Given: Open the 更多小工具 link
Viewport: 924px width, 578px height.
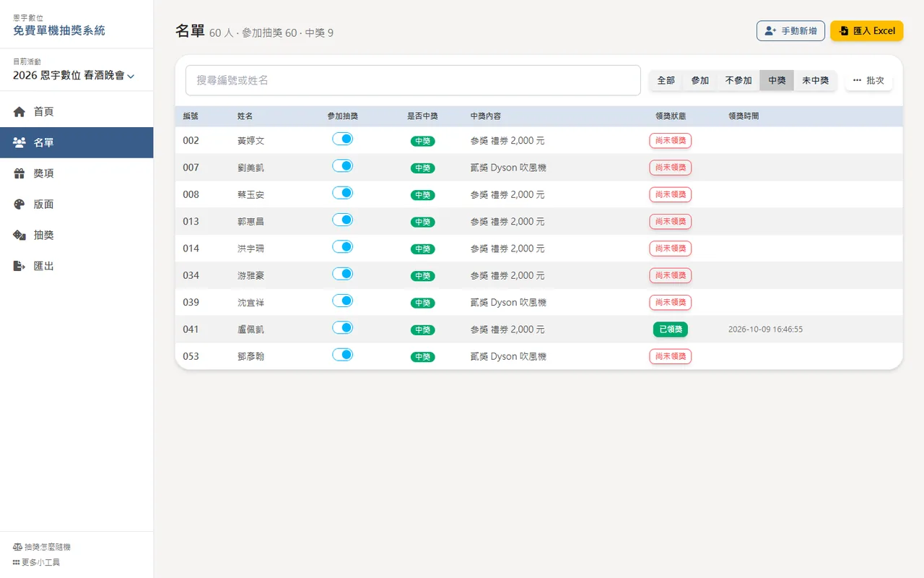Looking at the screenshot, I should click(36, 562).
